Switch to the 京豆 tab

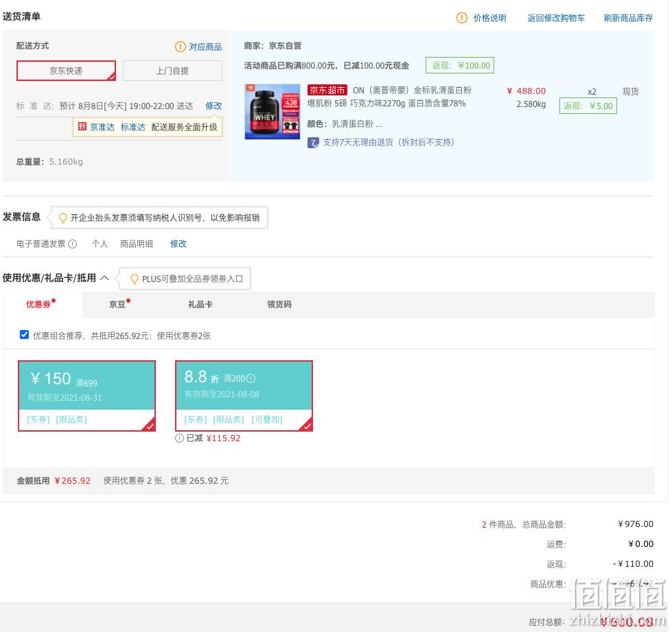click(117, 304)
